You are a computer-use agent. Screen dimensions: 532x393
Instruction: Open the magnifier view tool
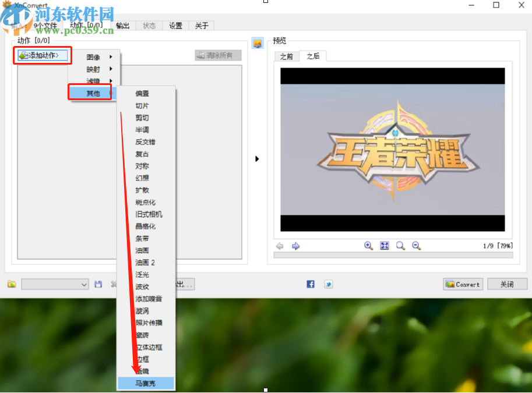[x=400, y=246]
